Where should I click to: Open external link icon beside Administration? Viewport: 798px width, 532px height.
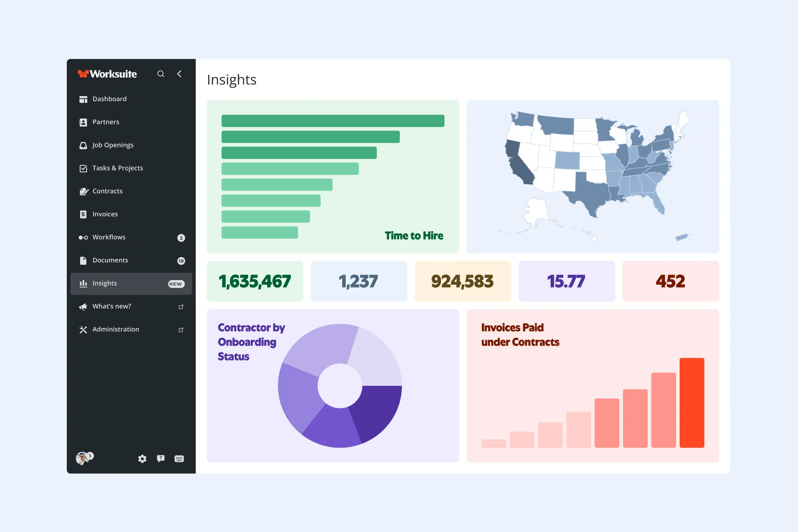[x=181, y=330]
